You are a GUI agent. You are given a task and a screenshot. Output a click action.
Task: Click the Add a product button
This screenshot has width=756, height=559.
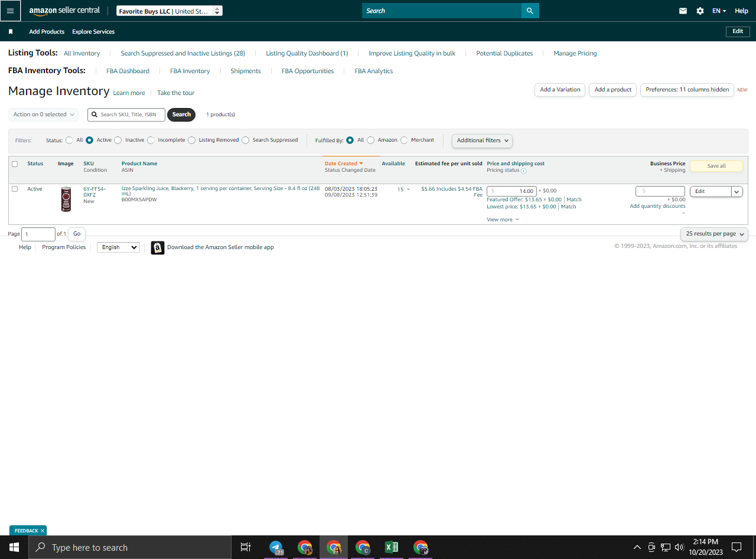pyautogui.click(x=613, y=90)
